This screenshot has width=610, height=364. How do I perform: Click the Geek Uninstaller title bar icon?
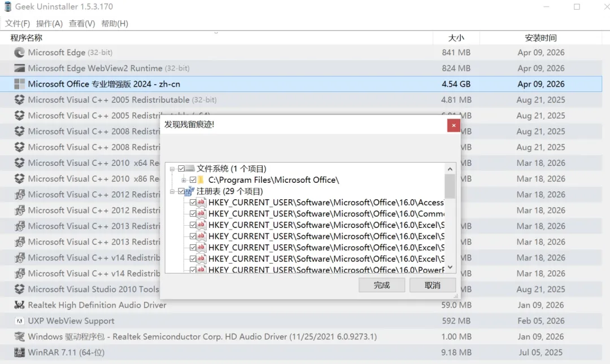pos(8,7)
